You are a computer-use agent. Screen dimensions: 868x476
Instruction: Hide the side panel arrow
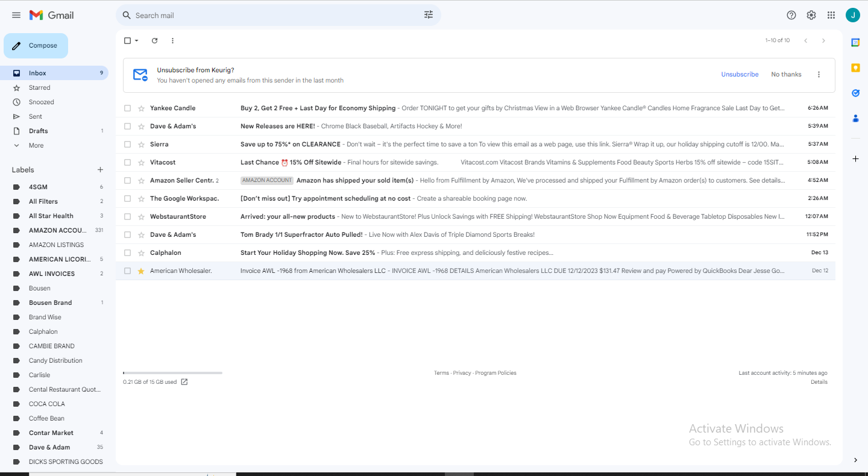(x=855, y=460)
